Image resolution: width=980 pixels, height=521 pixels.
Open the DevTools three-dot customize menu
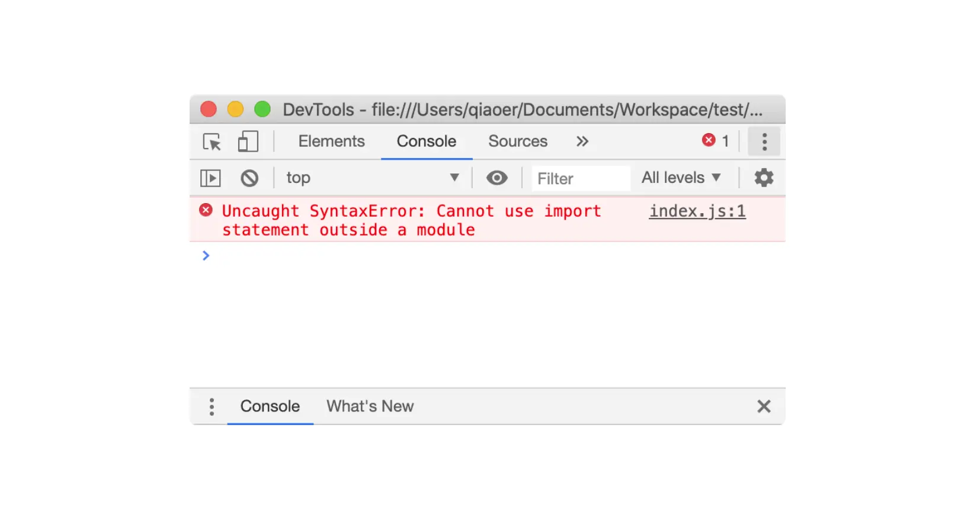tap(764, 142)
